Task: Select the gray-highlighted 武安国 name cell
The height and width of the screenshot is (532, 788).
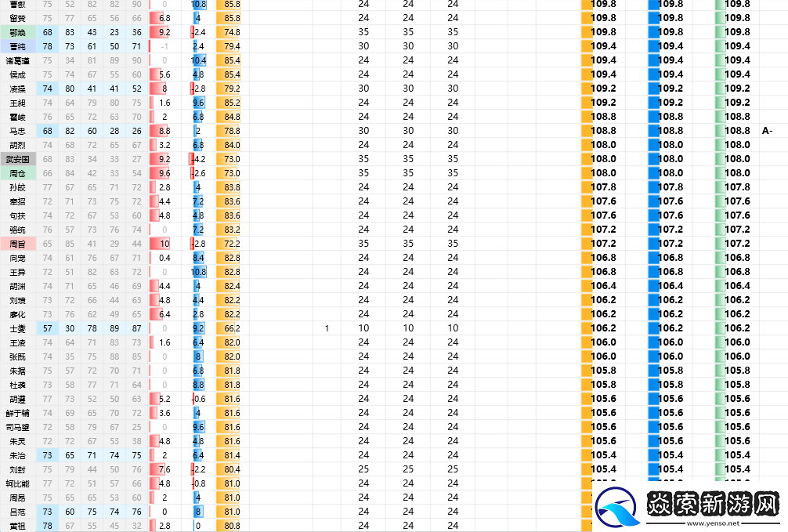Action: pos(17,159)
